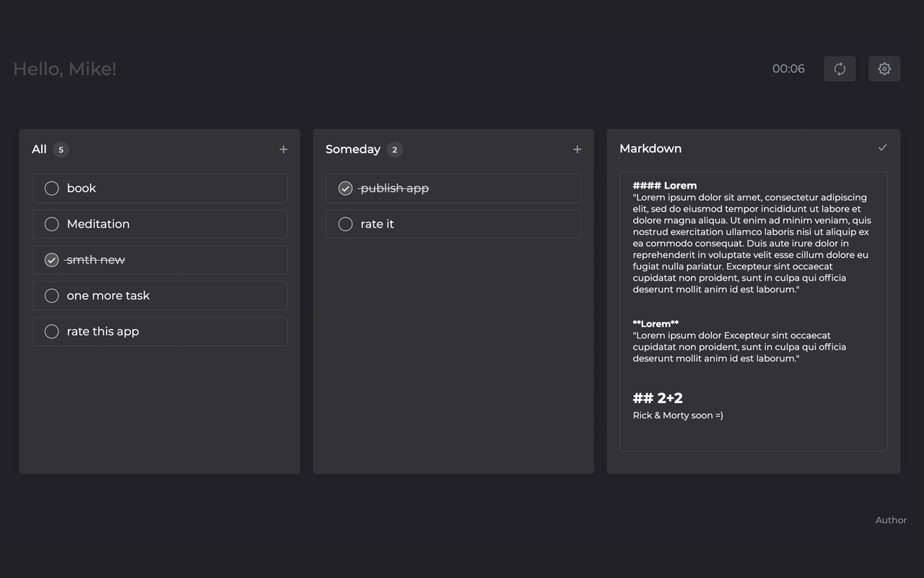This screenshot has width=924, height=578.
Task: Uncheck the "publish app" task
Action: coord(345,189)
